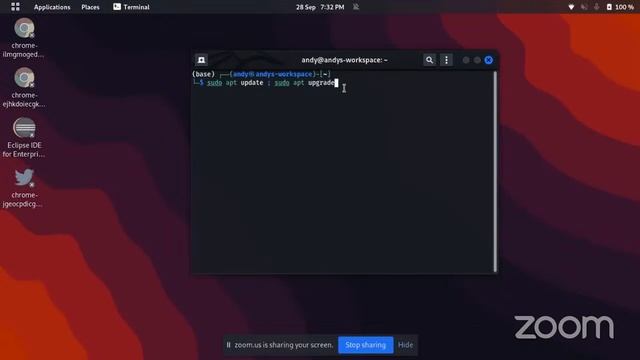Click the word 'upgrade' in terminal
This screenshot has height=360, width=640.
pos(322,83)
